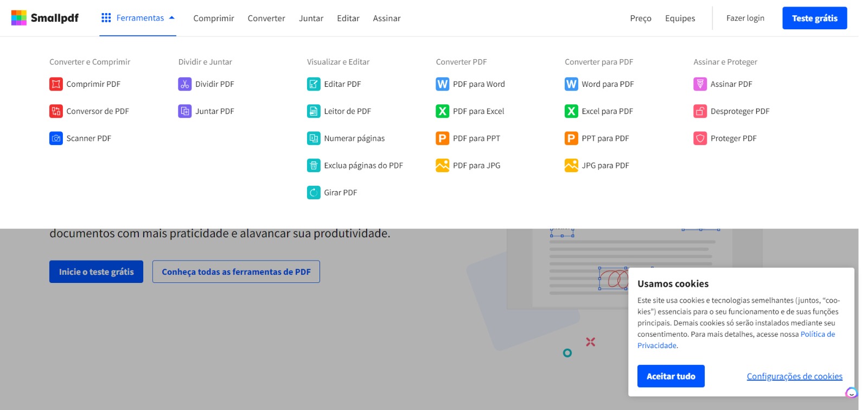Click Fazer login
The image size is (868, 410).
[x=745, y=18]
